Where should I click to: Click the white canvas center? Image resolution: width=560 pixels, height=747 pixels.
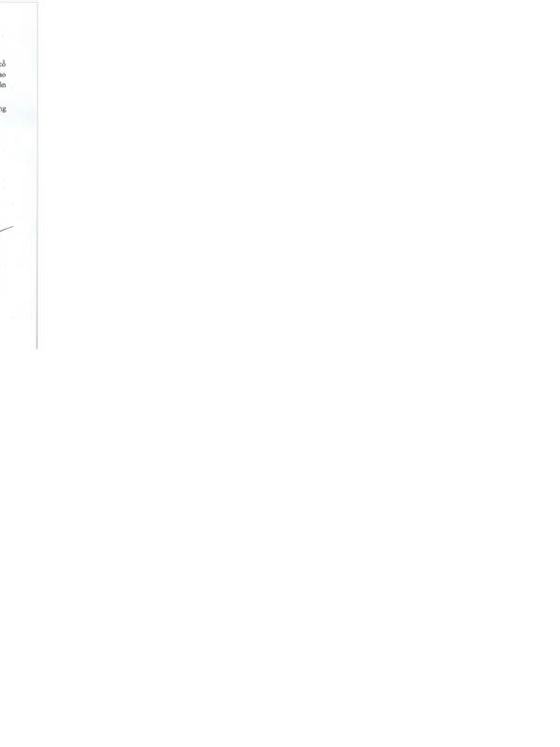tap(280, 373)
